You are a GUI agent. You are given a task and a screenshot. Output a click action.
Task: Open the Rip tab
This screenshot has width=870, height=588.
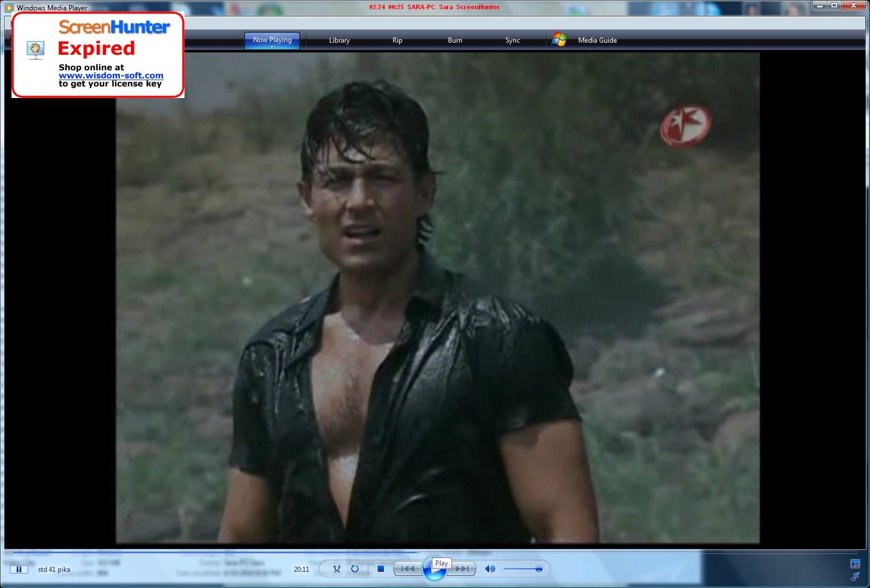coord(397,40)
